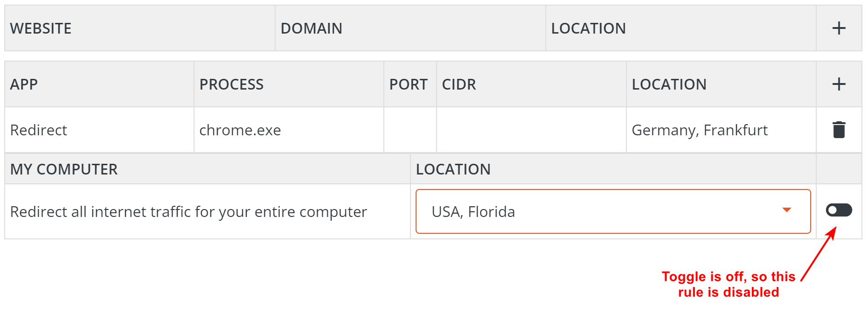Click the Germany, Frankfurt location entry
The width and height of the screenshot is (868, 328).
coord(699,130)
